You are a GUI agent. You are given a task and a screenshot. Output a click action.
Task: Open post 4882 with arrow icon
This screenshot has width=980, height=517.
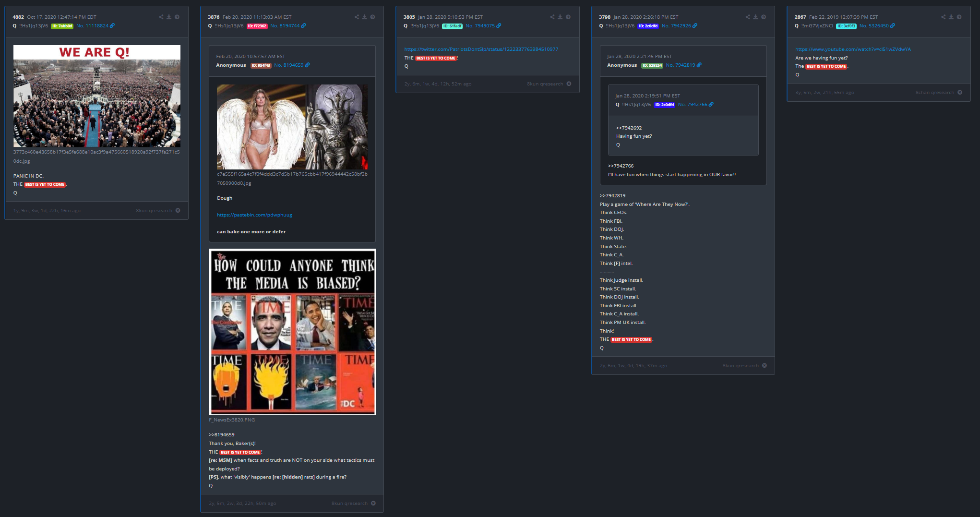(177, 17)
